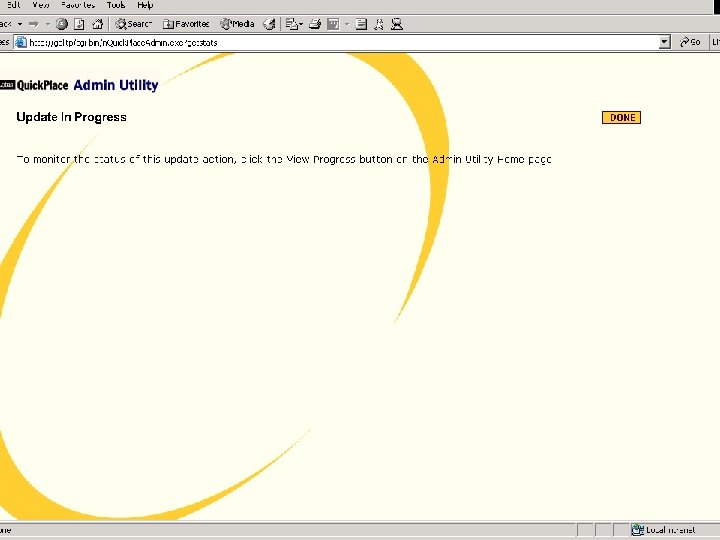
Task: Open the Edit menu
Action: 14,5
